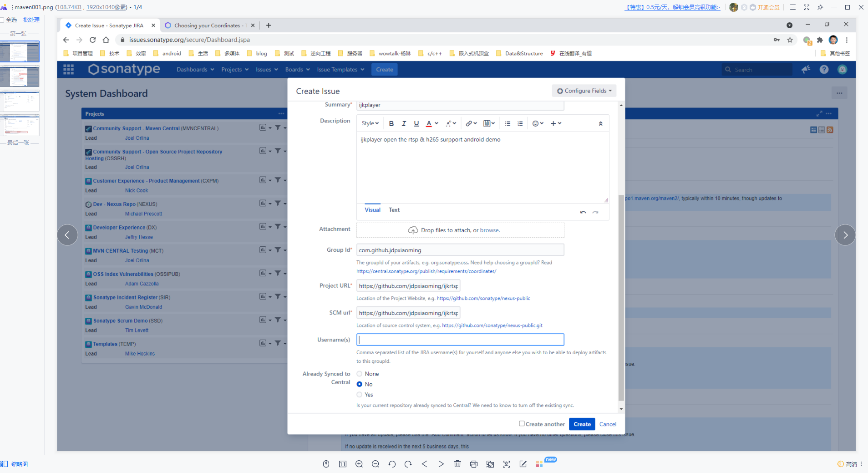Image resolution: width=868 pixels, height=473 pixels.
Task: Print the current image
Action: click(474, 464)
